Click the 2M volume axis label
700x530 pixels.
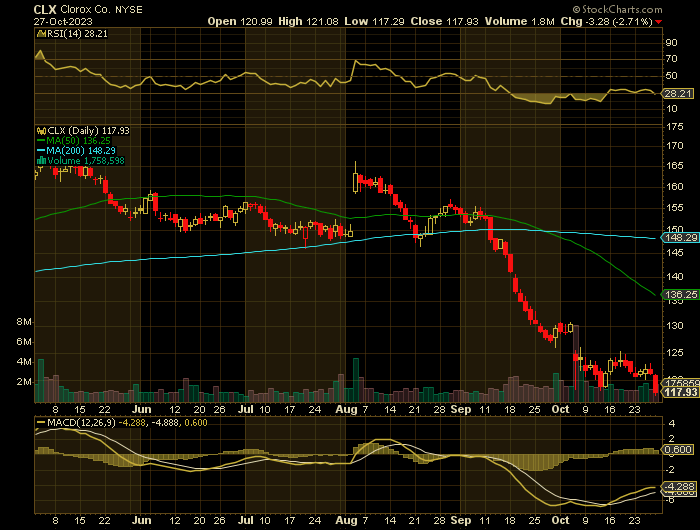click(x=24, y=382)
